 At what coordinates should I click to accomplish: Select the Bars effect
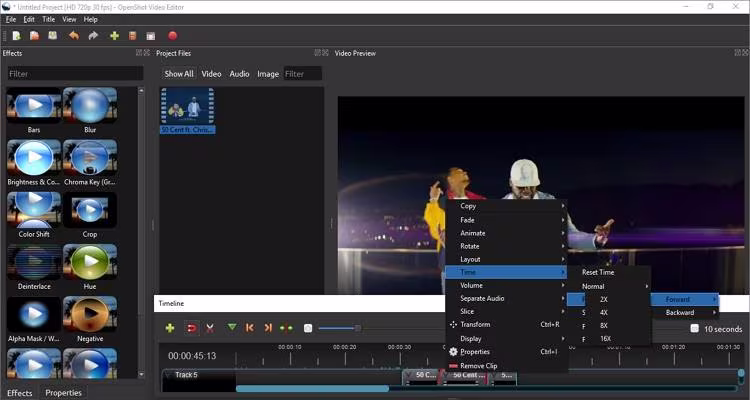tap(34, 110)
